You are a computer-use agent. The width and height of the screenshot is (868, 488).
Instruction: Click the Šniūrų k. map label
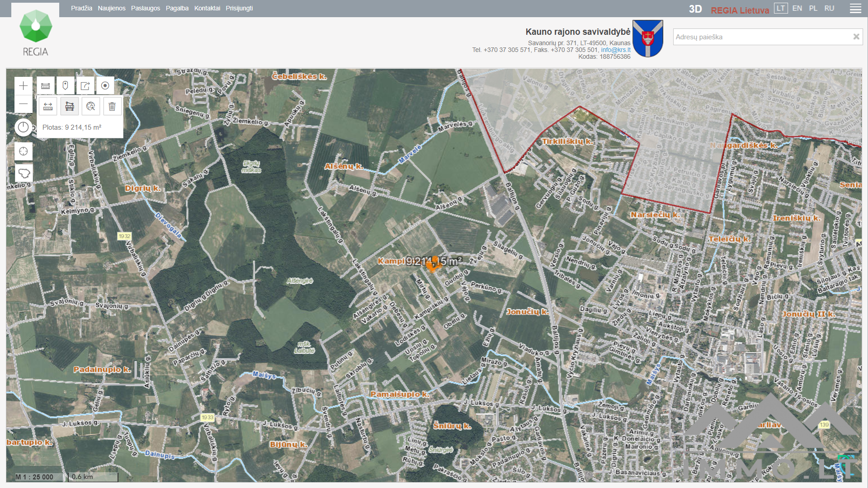(x=452, y=426)
